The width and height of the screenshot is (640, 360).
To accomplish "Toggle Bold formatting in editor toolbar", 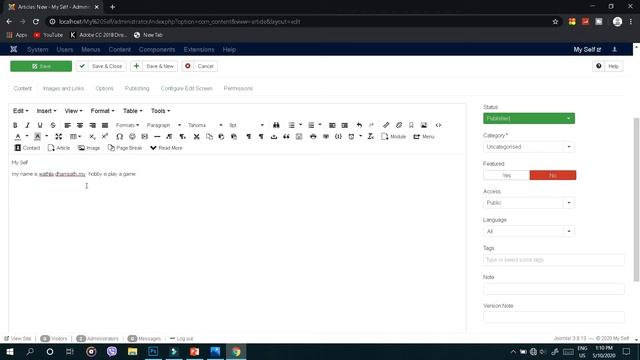I will coord(15,125).
